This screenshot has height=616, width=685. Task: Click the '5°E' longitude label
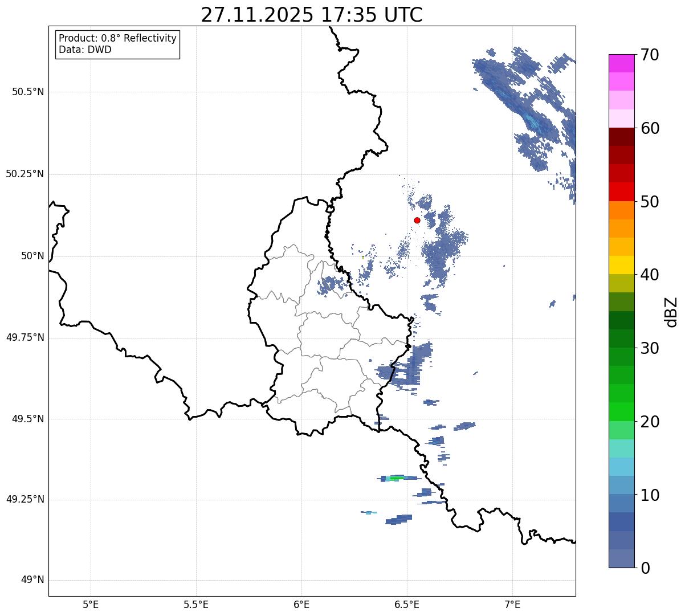(91, 604)
